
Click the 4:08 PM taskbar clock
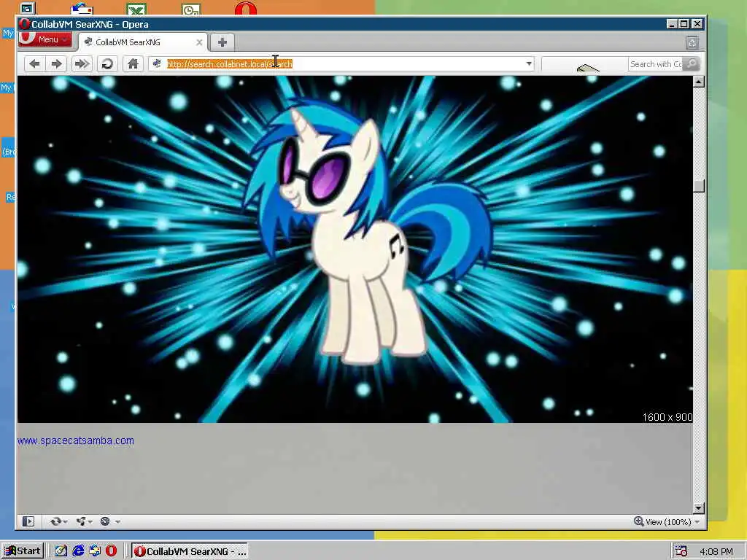click(716, 551)
